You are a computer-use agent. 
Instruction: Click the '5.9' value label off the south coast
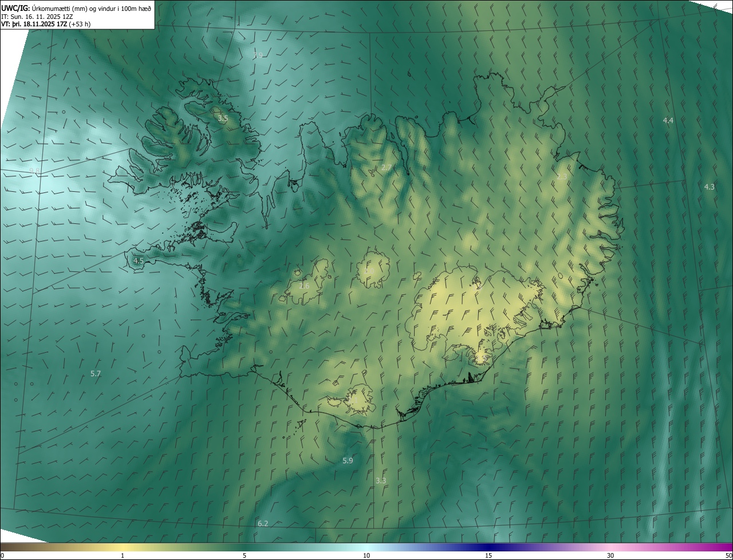(348, 460)
